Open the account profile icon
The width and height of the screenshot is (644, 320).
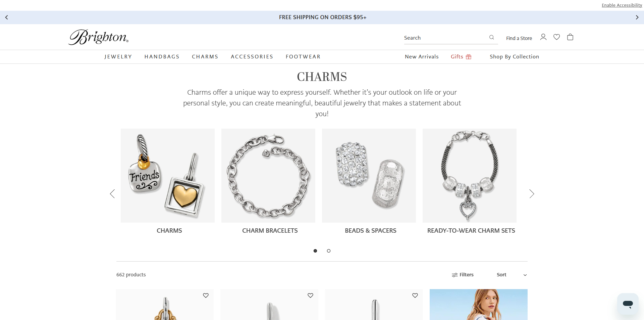pyautogui.click(x=543, y=37)
